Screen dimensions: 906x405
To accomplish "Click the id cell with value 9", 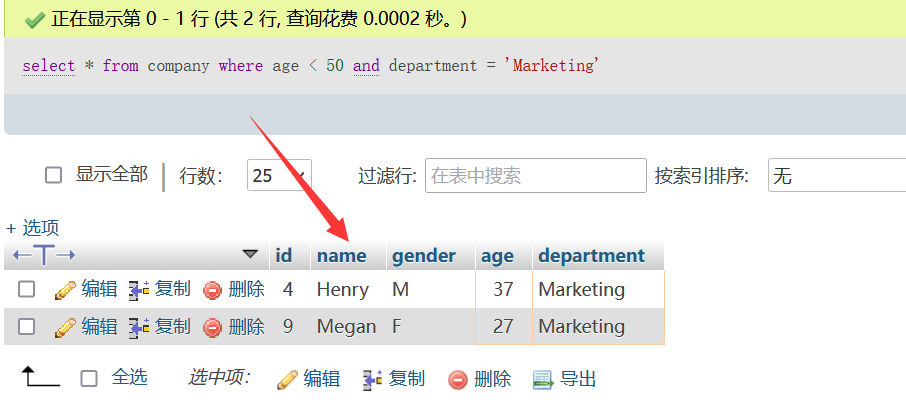I will coord(289,327).
